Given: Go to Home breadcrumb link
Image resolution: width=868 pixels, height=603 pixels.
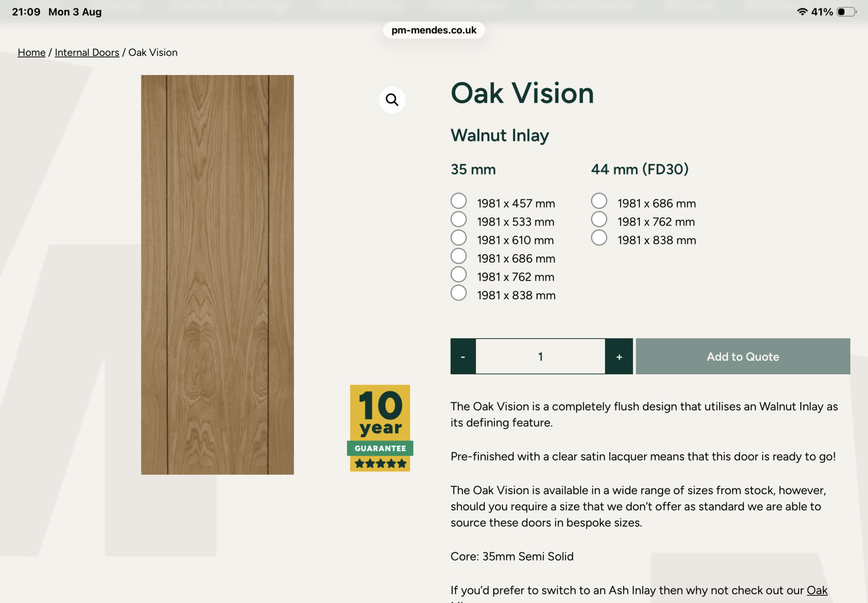Looking at the screenshot, I should pyautogui.click(x=32, y=52).
